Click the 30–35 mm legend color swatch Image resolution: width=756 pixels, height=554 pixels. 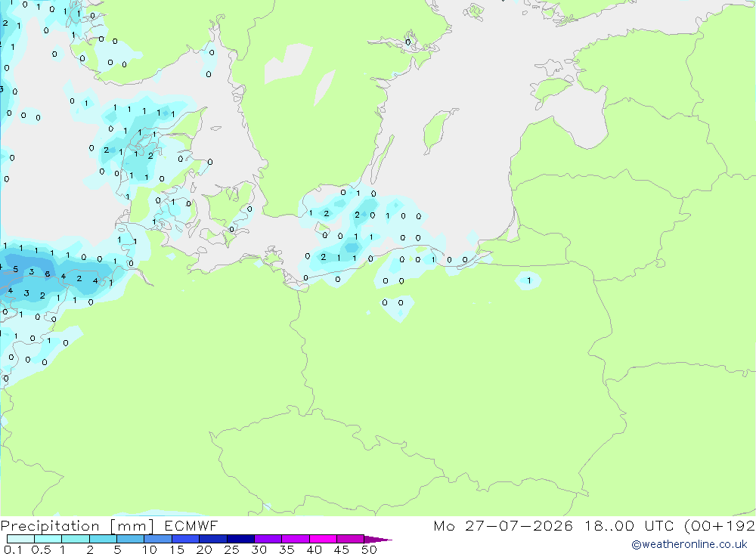pos(268,539)
